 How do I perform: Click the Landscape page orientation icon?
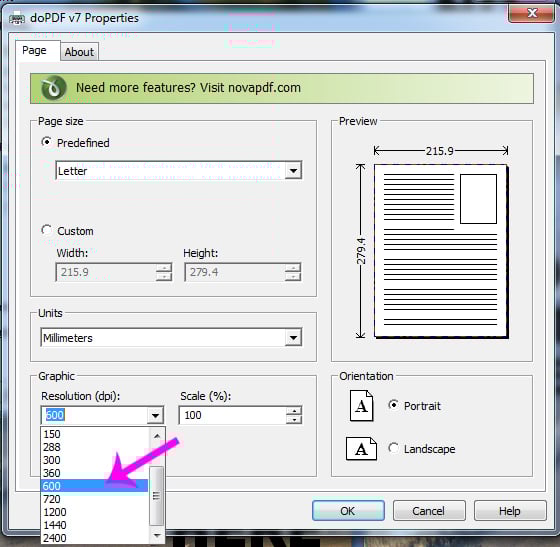[x=361, y=448]
